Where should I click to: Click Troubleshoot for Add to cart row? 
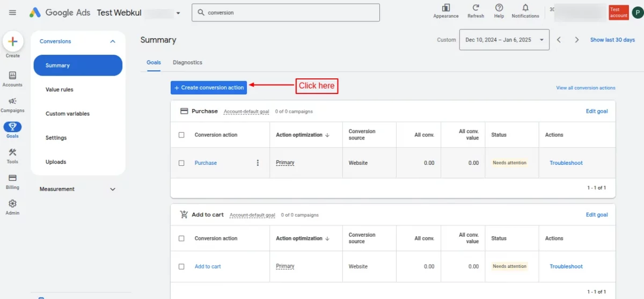point(566,266)
